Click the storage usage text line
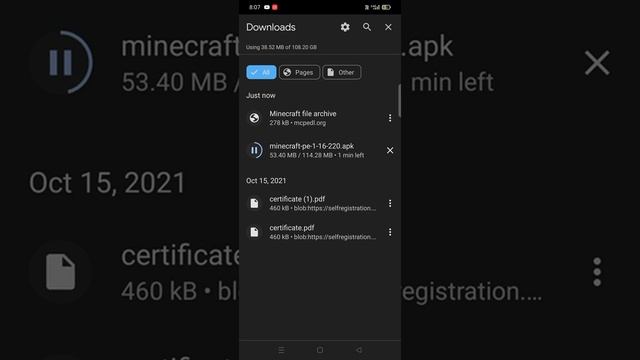The image size is (640, 360). 281,47
